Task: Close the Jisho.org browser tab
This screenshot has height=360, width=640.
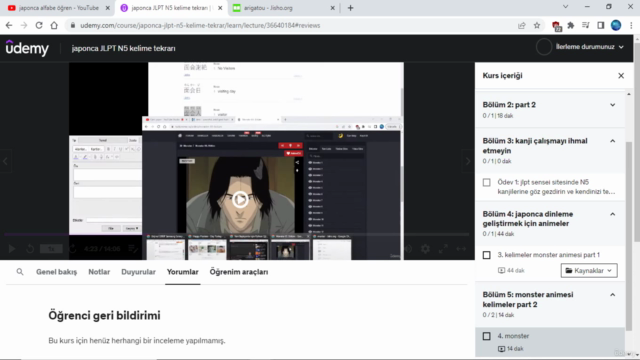Action: [x=332, y=8]
